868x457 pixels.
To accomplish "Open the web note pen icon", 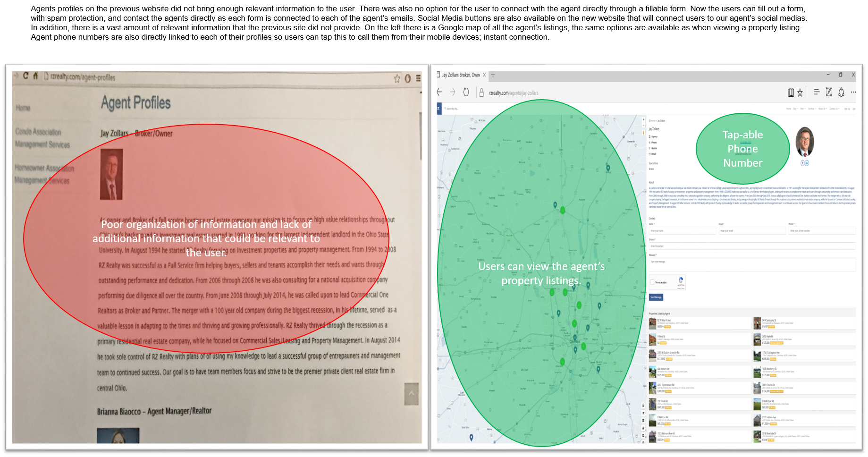I will point(829,92).
